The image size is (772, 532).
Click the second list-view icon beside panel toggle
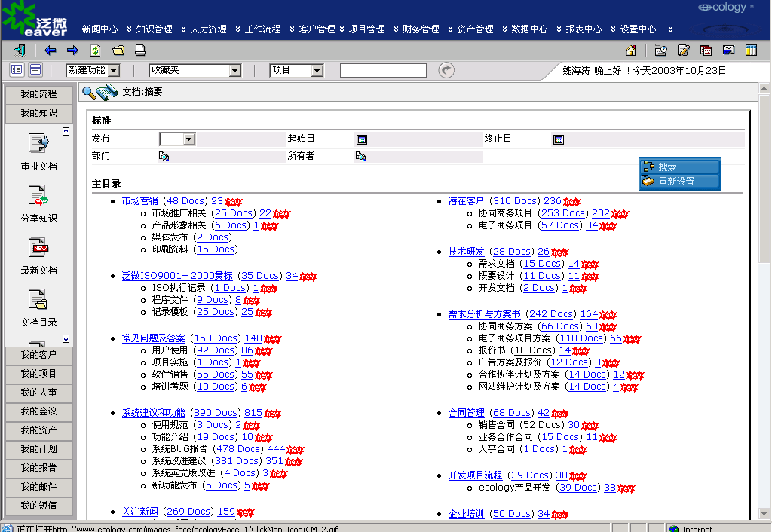click(35, 70)
